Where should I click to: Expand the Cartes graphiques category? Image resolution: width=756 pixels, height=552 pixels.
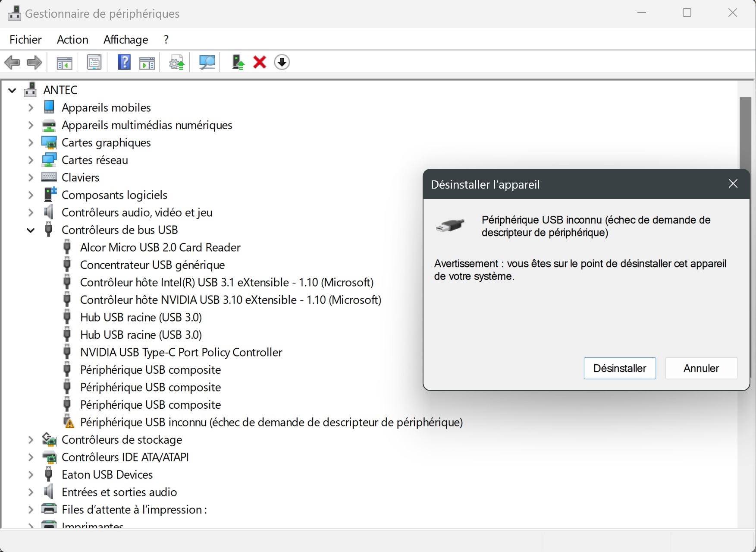point(31,142)
